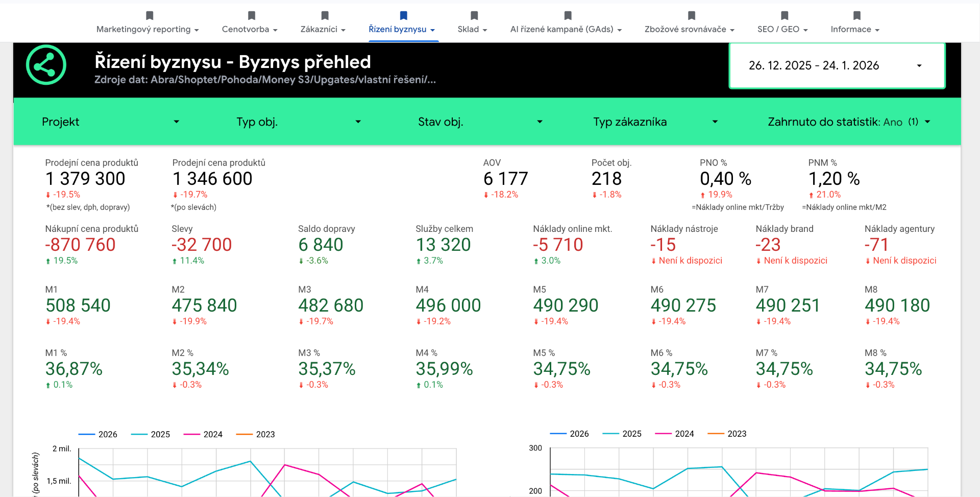
Task: Click the 2024 legend entry in right chart
Action: [675, 434]
